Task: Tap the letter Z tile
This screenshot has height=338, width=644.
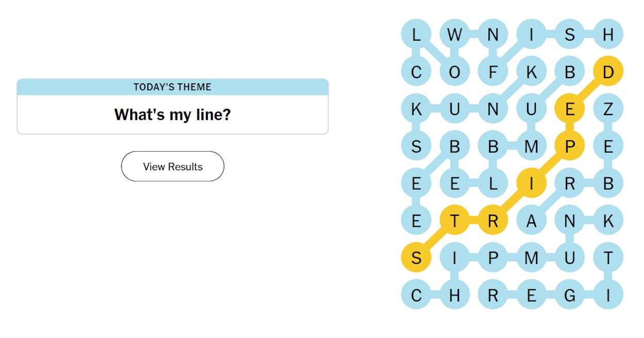Action: pyautogui.click(x=608, y=109)
